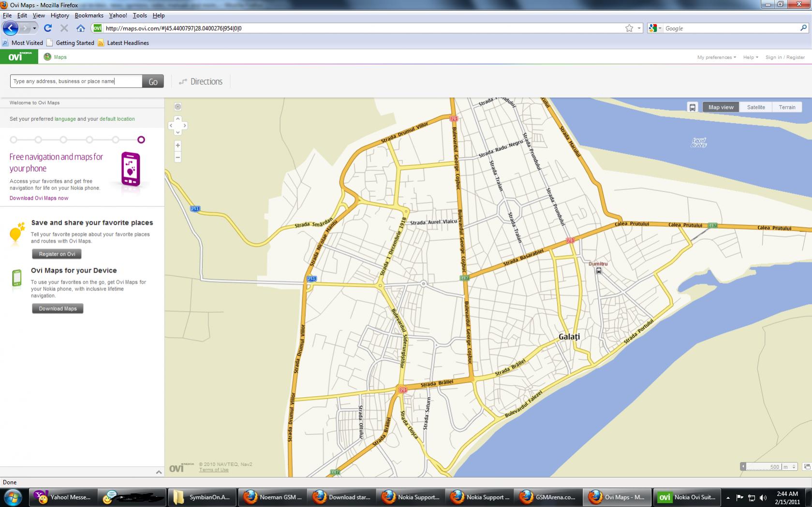Zoom in on the map with plus
The height and width of the screenshot is (507, 812).
[177, 145]
